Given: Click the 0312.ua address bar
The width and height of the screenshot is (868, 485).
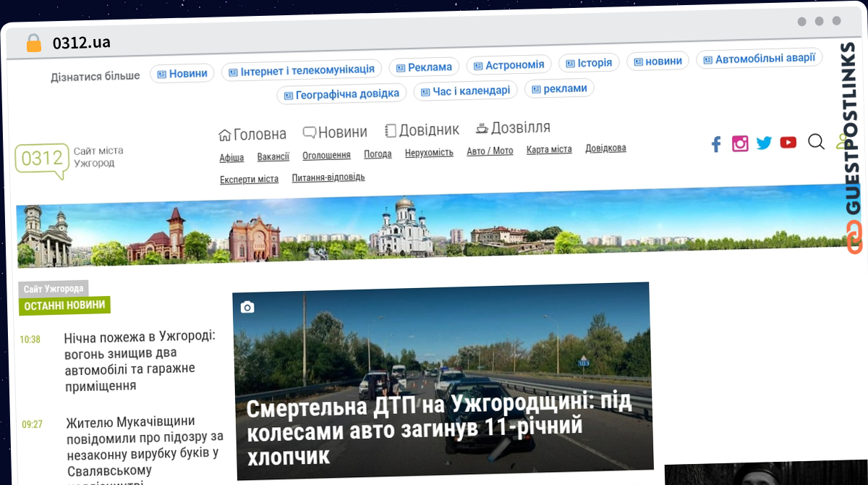Looking at the screenshot, I should 82,43.
